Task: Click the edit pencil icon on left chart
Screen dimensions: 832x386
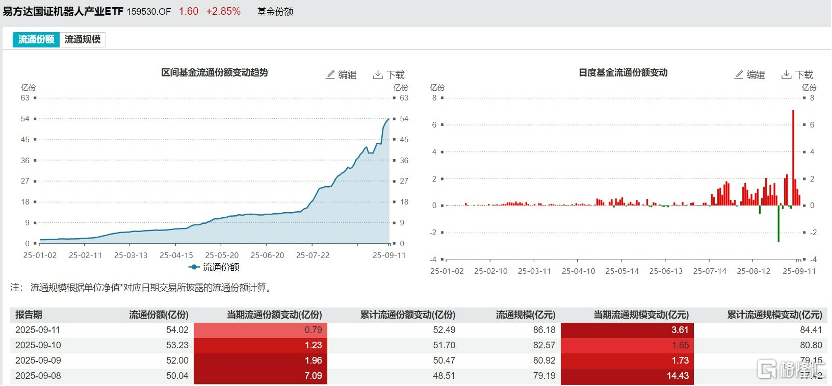Action: tap(330, 74)
